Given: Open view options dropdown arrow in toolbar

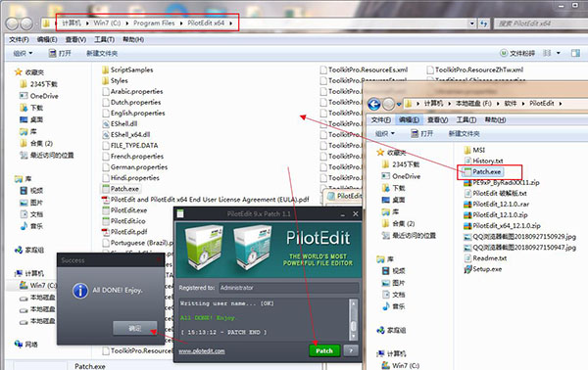Looking at the screenshot, I should click(559, 53).
